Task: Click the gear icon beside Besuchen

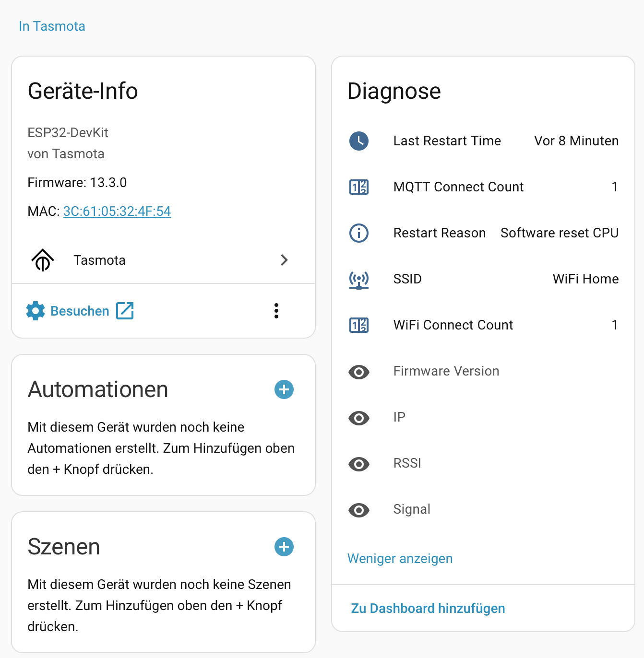Action: click(x=36, y=311)
